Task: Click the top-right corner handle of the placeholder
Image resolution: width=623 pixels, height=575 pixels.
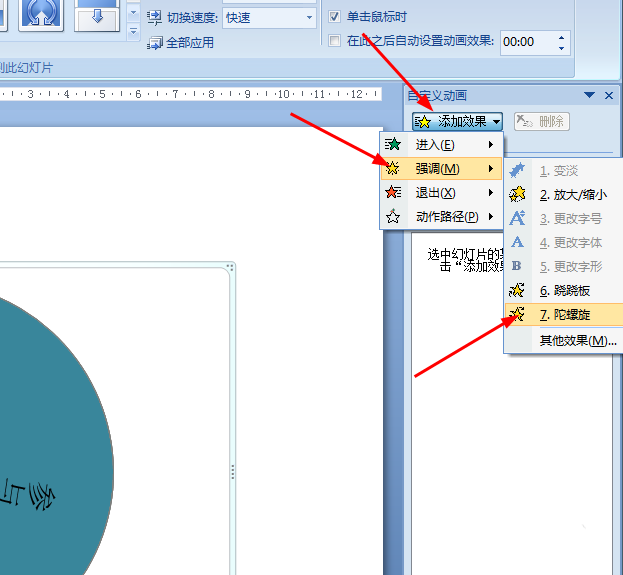Action: [x=230, y=267]
